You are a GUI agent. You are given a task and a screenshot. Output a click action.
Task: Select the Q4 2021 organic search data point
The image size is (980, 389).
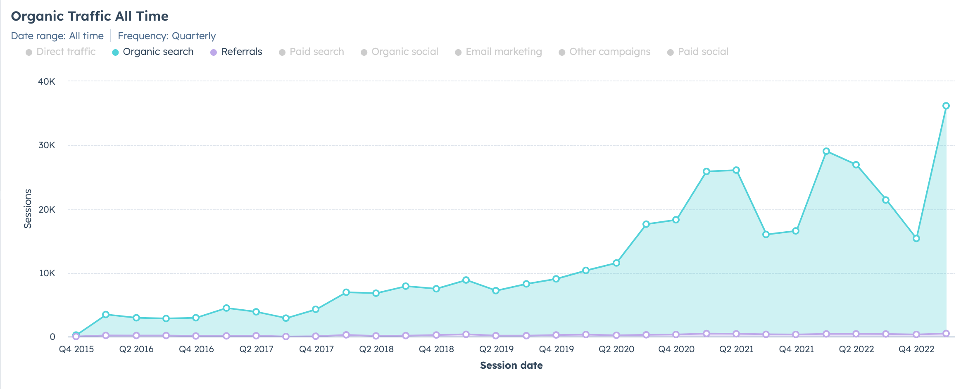[x=796, y=231]
